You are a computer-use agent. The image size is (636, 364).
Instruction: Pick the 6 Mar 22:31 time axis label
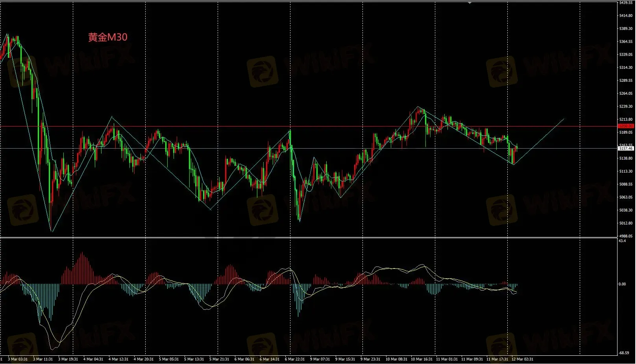(295, 359)
